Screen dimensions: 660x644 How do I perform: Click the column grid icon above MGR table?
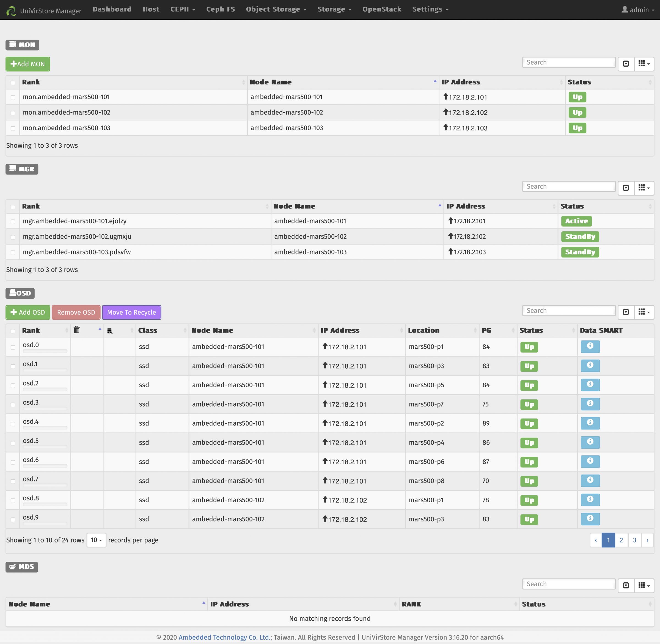coord(642,188)
